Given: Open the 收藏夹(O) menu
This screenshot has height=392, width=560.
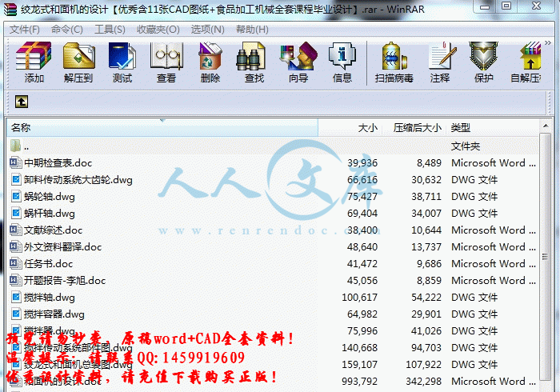Looking at the screenshot, I should 158,30.
